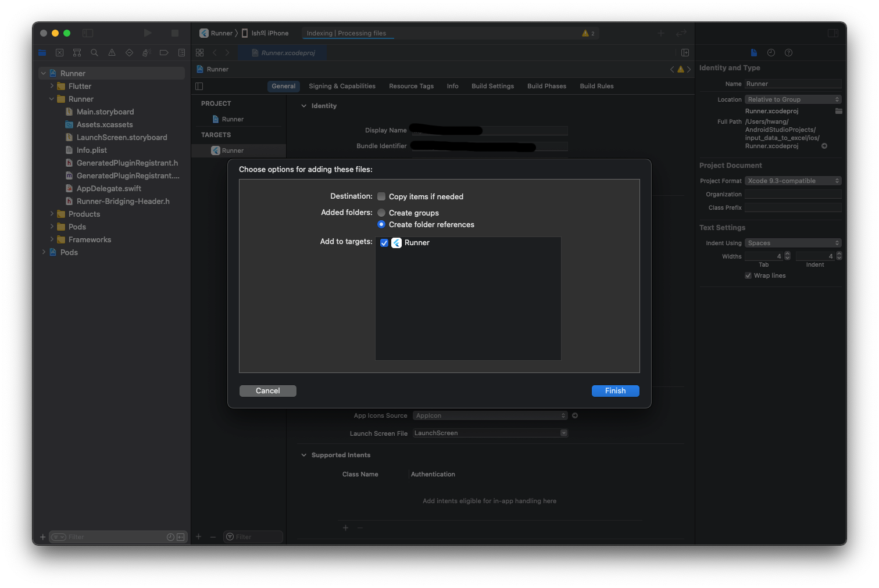Click the Cancel button
The image size is (879, 588).
(x=268, y=391)
